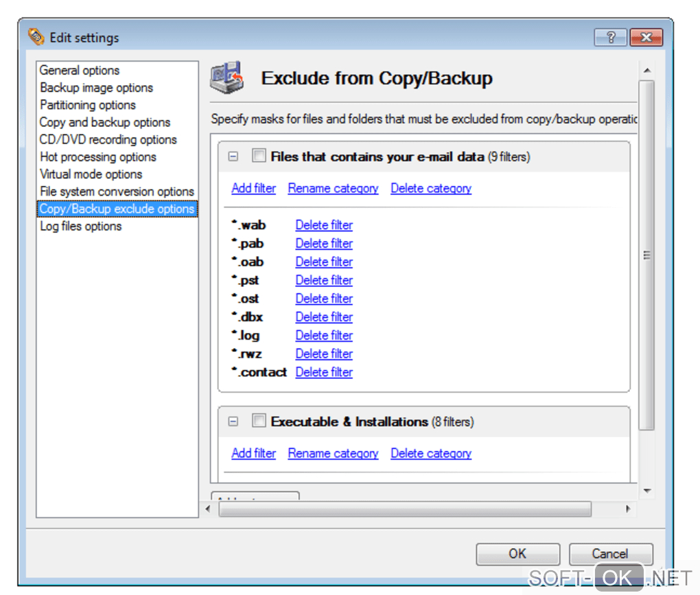Select Copy/Backup exclude options
700x595 pixels.
click(117, 209)
